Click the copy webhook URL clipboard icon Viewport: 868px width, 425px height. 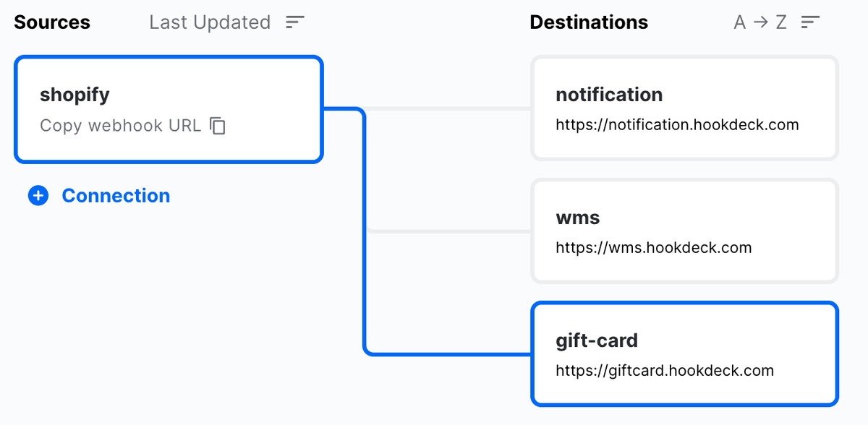(218, 126)
